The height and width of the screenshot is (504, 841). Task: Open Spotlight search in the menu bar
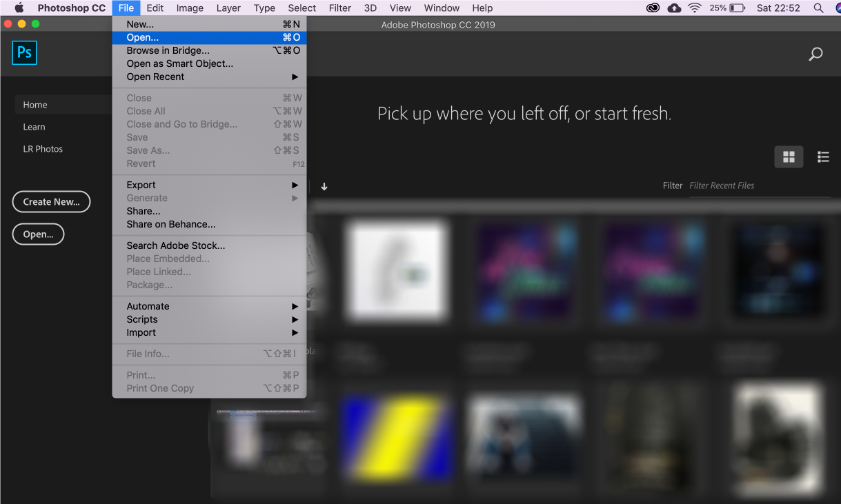[x=818, y=8]
